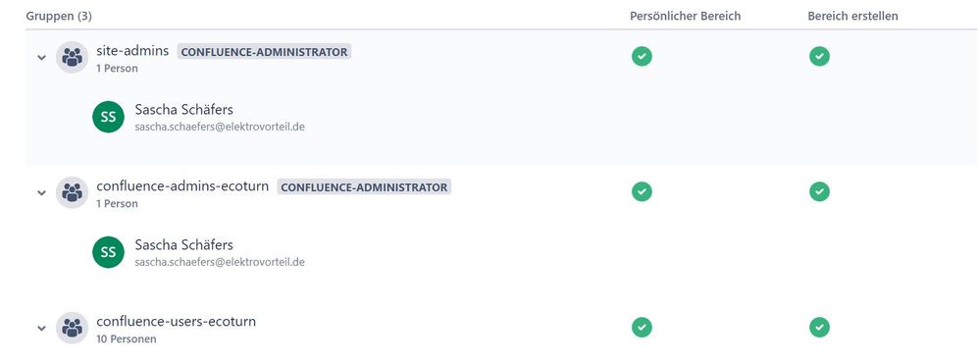980x364 pixels.
Task: Open the confluence-users-ecoturn group name
Action: coord(177,322)
